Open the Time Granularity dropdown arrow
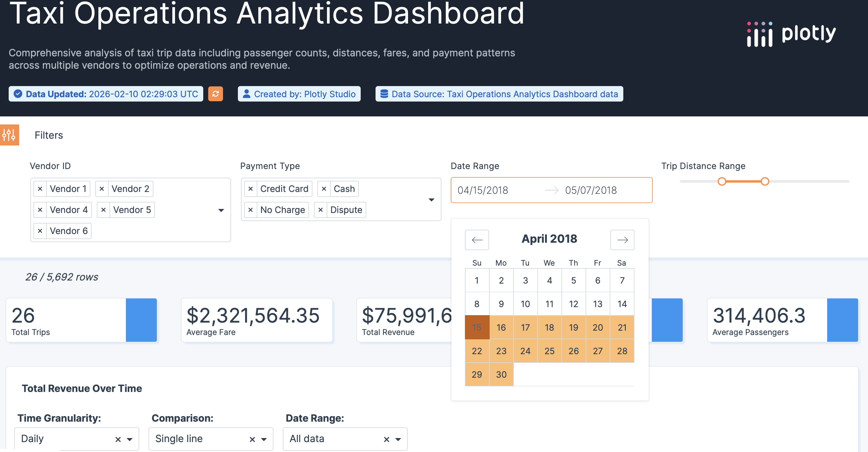The width and height of the screenshot is (868, 452). pos(130,439)
